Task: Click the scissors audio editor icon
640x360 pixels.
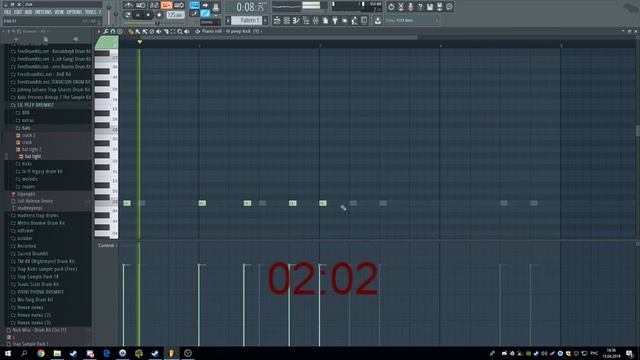Action: tap(401, 7)
